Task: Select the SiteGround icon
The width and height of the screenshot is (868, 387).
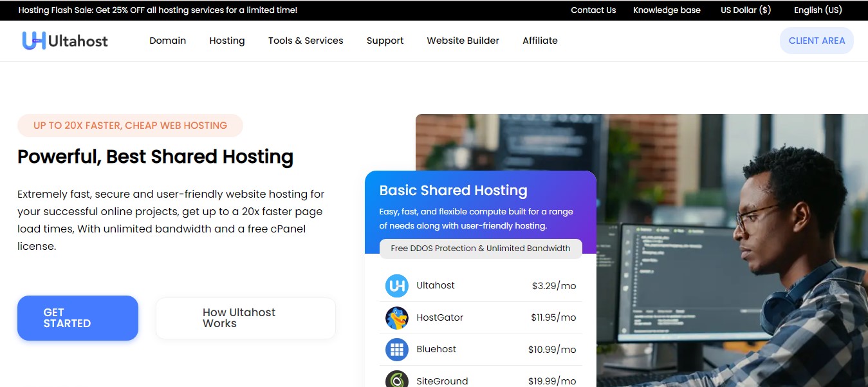Action: (x=396, y=379)
